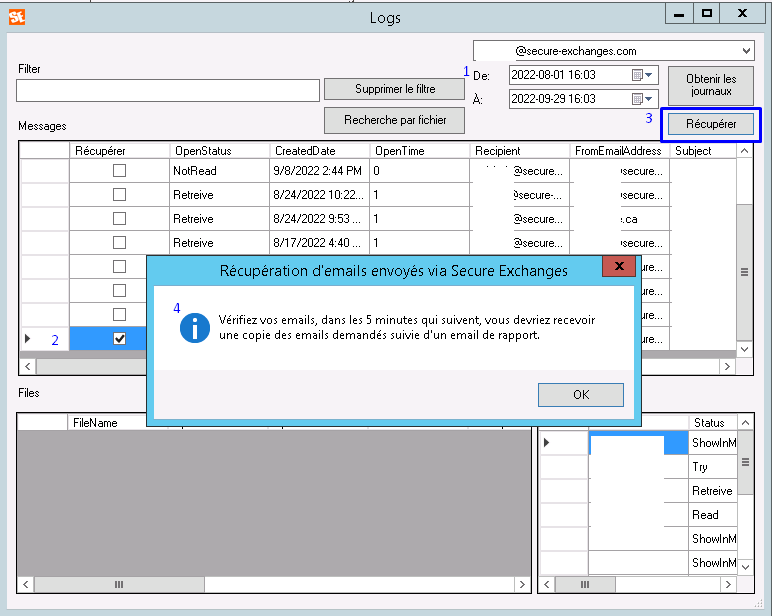The image size is (772, 616).
Task: Click the Messages grid vertical scrollbar thumb
Action: 744,272
